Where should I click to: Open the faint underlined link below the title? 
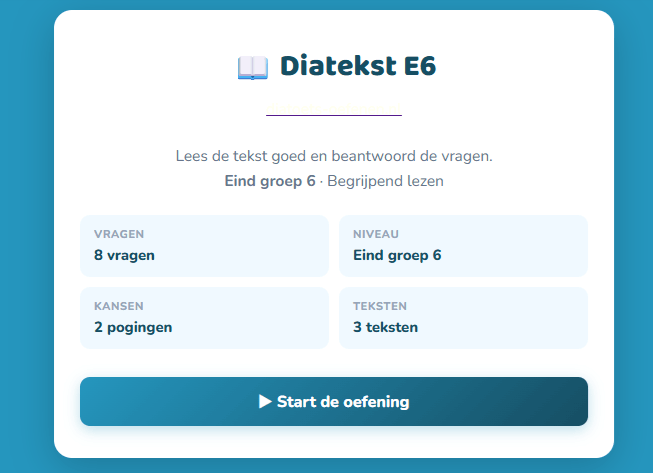(x=334, y=107)
